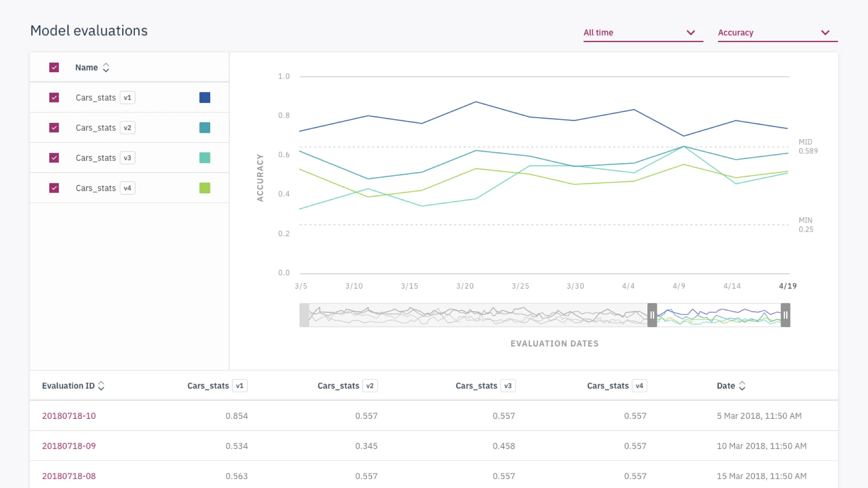Click the v3 version badge in model list
868x488 pixels.
127,158
